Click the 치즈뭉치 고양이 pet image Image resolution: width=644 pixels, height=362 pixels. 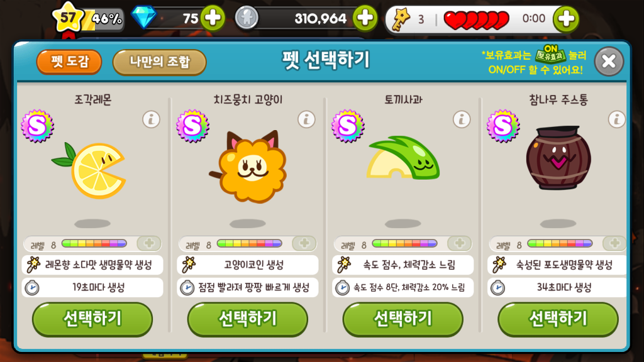click(x=248, y=166)
